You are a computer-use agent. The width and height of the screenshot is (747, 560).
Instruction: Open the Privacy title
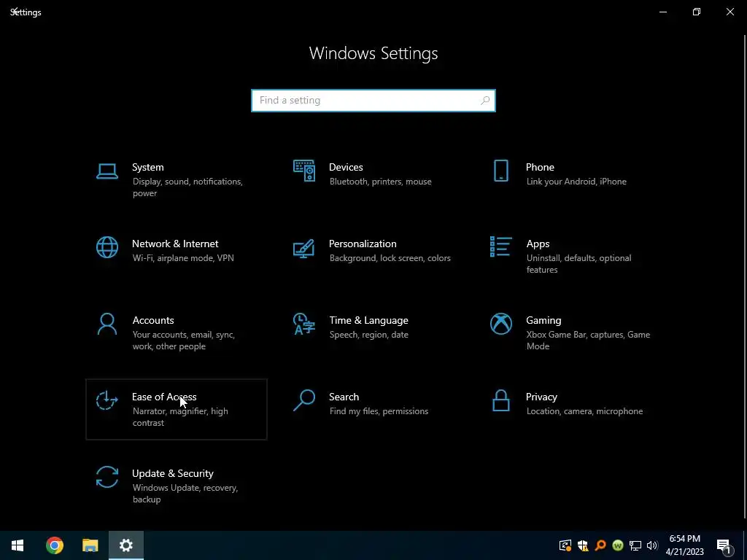tap(541, 397)
